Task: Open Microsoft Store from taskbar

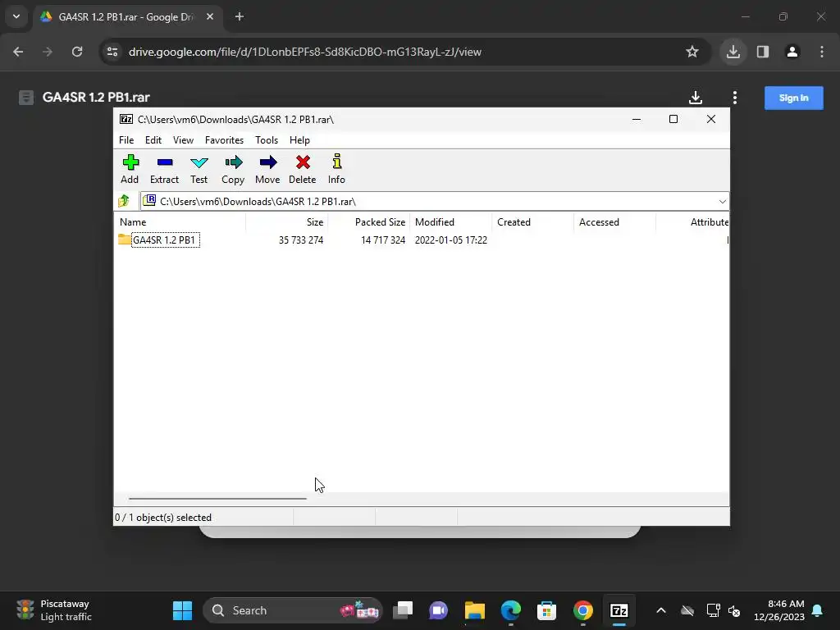Action: click(546, 610)
